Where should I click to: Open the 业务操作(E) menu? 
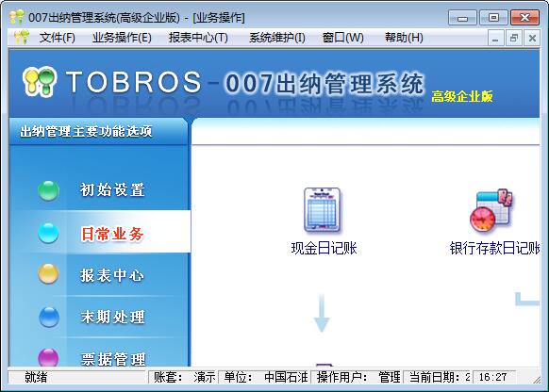122,38
